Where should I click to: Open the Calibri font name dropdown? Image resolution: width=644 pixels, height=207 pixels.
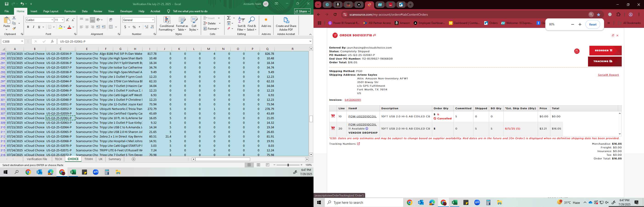click(52, 20)
